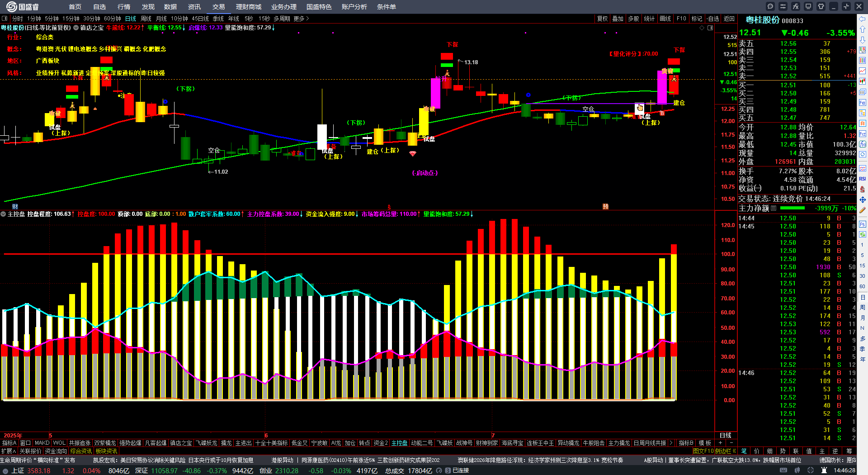Click the hand cursor marker on the chart
This screenshot has height=475, width=868.
click(640, 108)
